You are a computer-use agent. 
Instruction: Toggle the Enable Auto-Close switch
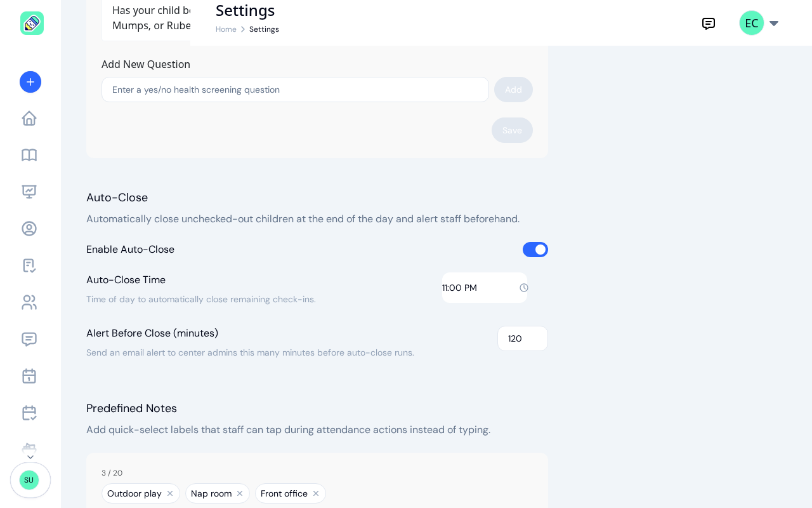pos(535,250)
